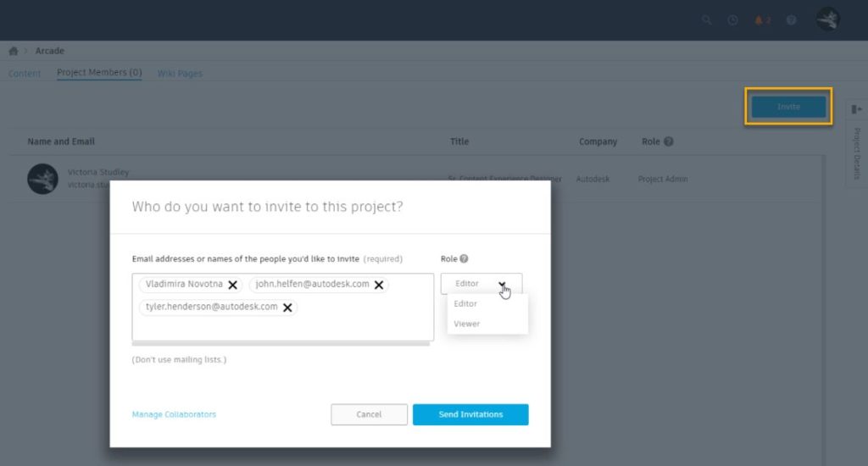Cancel the invite dialog
This screenshot has height=466, width=868.
pos(369,414)
